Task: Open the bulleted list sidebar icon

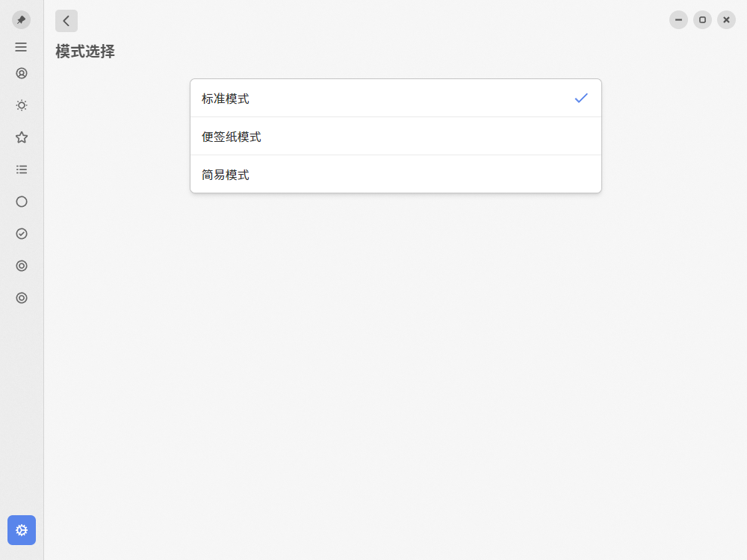Action: 22,169
